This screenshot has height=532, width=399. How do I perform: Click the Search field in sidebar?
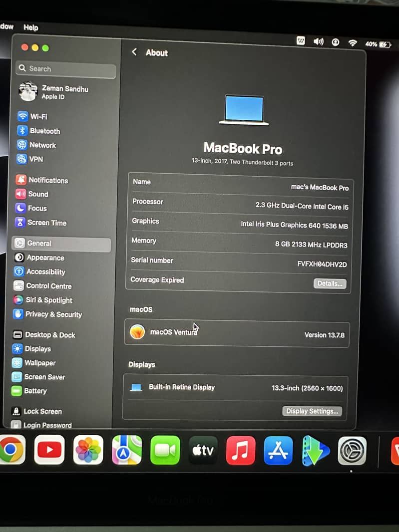[x=66, y=69]
